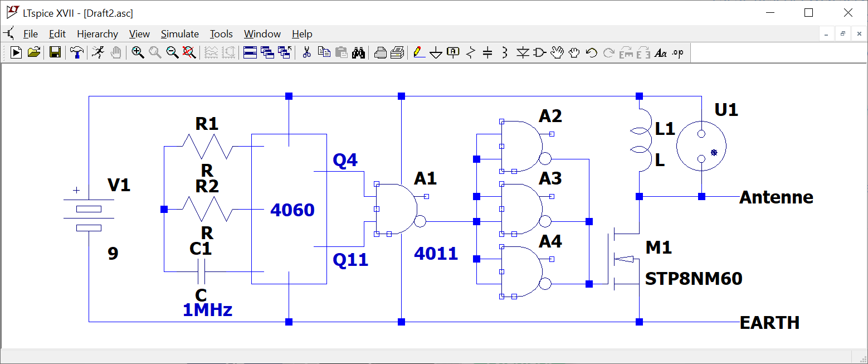This screenshot has height=364, width=868.
Task: Add SPICE directive with .op icon
Action: 677,52
